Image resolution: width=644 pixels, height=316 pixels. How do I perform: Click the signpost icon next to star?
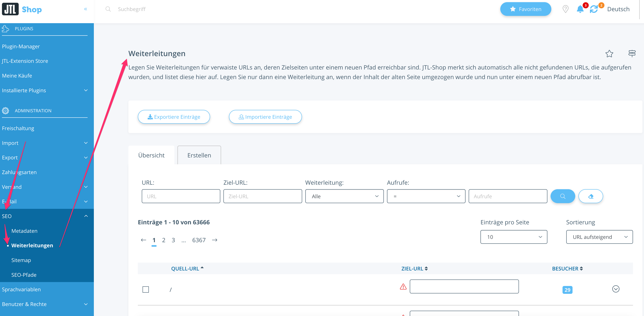[632, 54]
